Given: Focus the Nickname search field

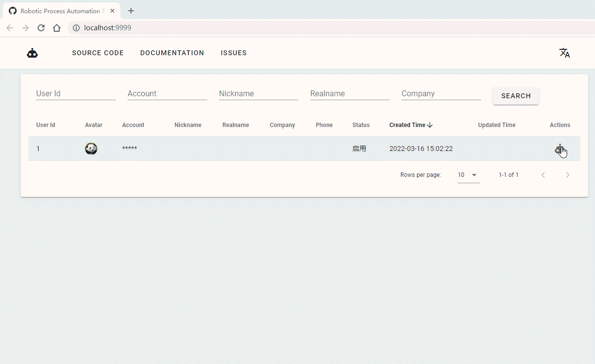Looking at the screenshot, I should click(x=259, y=93).
